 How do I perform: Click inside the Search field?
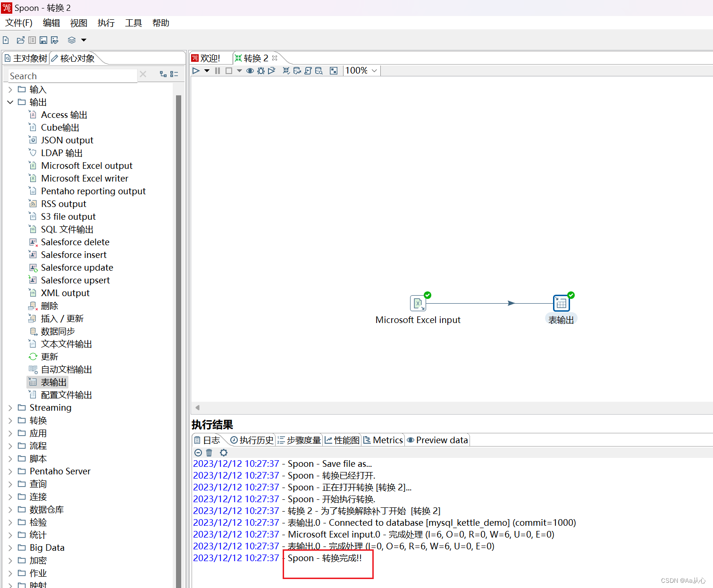[71, 75]
